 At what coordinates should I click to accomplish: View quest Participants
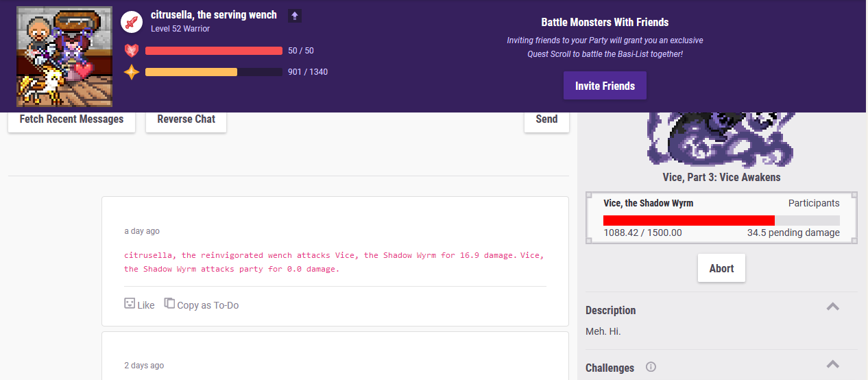click(814, 203)
